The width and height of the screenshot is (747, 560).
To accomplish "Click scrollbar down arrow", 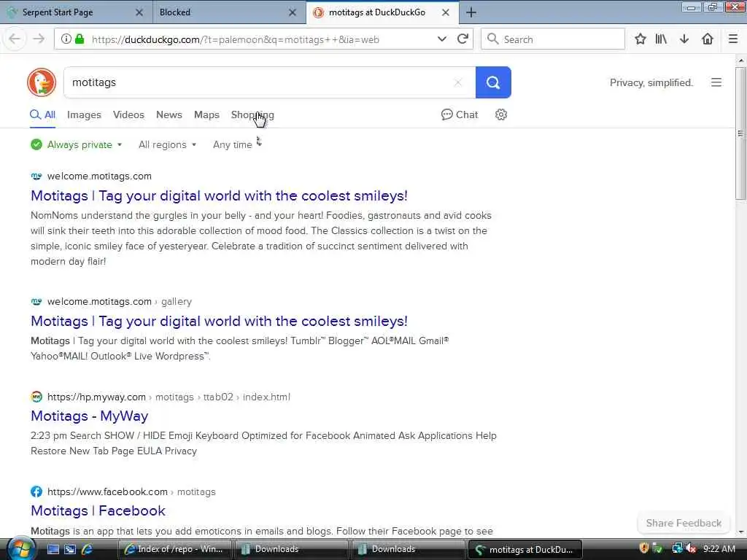I will pos(740,532).
